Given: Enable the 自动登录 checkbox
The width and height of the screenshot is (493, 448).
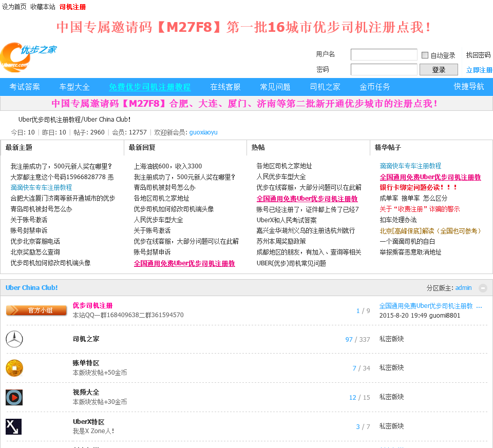Looking at the screenshot, I should click(x=425, y=55).
